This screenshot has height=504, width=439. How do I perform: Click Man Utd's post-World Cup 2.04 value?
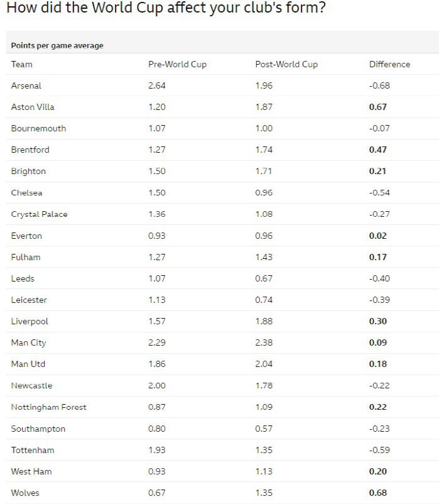264,364
